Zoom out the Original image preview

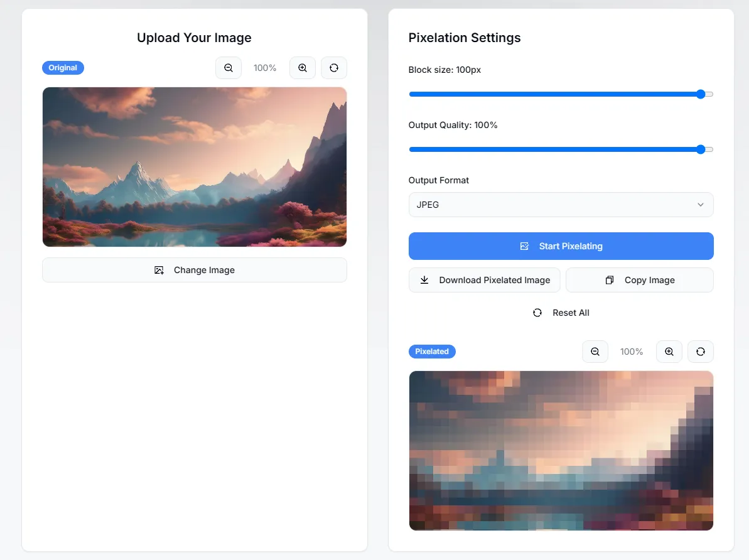[229, 68]
